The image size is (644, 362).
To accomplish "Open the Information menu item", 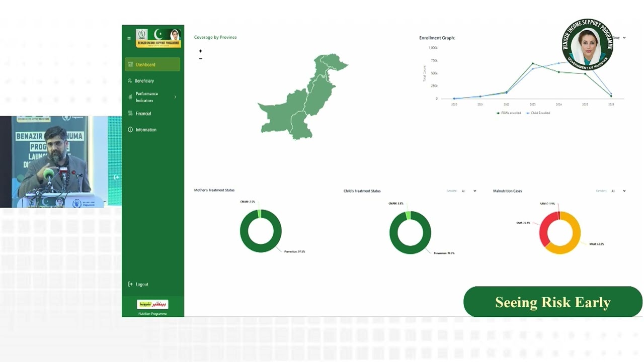I will pyautogui.click(x=146, y=130).
